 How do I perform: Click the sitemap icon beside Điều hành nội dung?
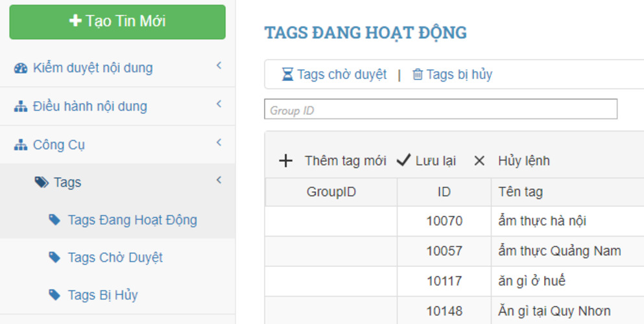click(x=21, y=107)
